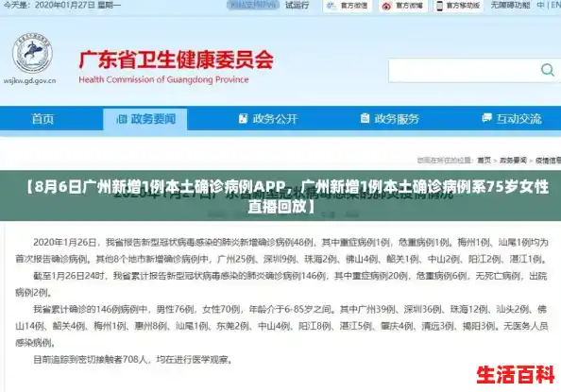The image size is (561, 392).
Task: Click 首页 in the breadcrumb trail
Action: (484, 161)
